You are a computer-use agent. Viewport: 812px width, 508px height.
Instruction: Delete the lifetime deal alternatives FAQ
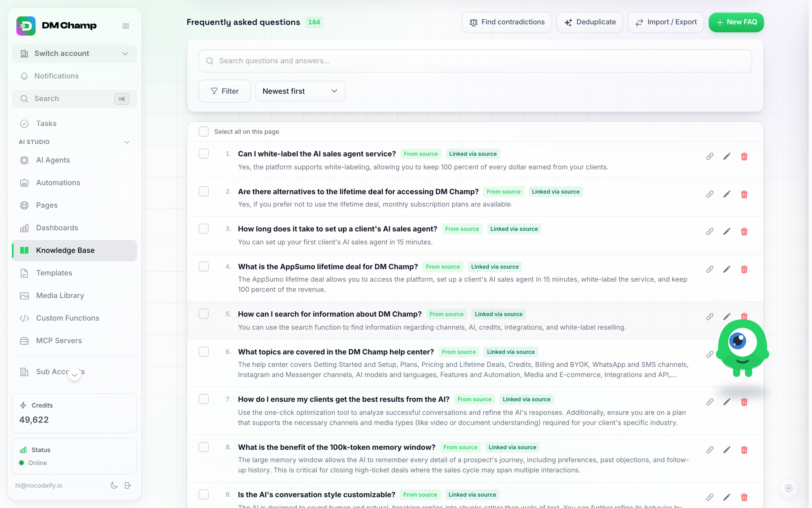coord(744,194)
